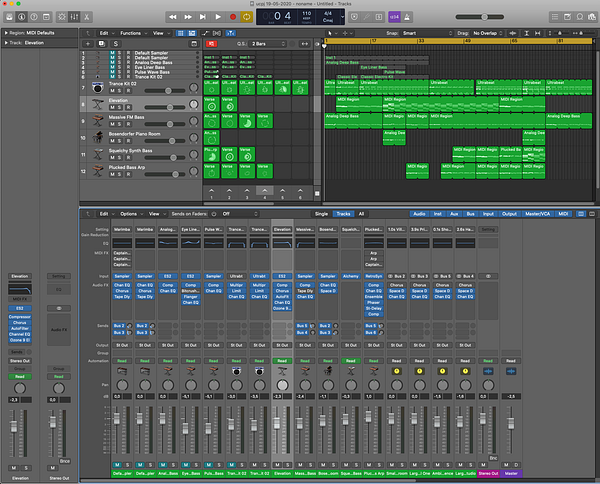Open the mixer Options menu
The image size is (600, 484).
130,213
